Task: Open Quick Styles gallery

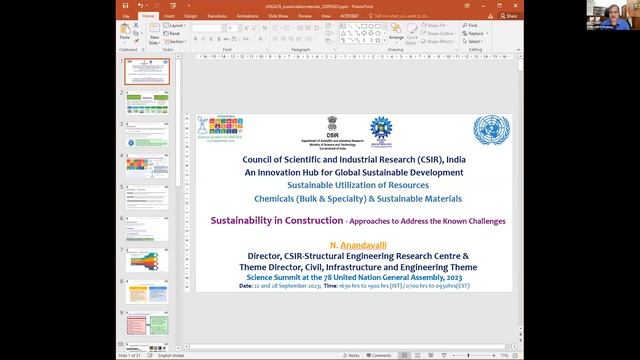Action: point(412,34)
